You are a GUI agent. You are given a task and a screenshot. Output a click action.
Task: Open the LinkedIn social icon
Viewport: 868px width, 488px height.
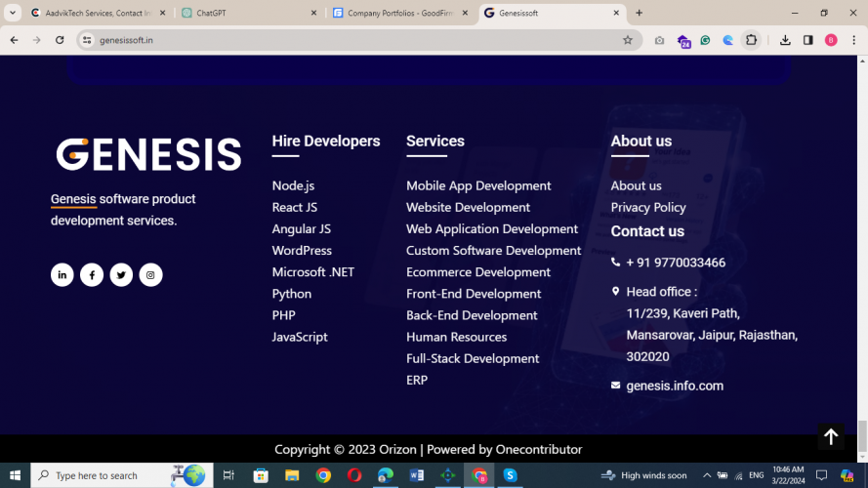62,275
